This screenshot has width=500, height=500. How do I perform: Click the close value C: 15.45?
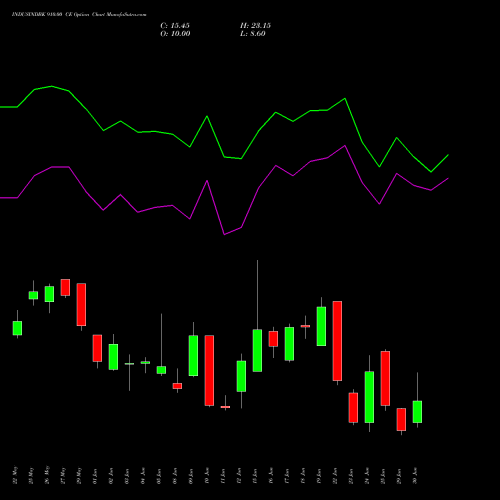click(x=175, y=26)
